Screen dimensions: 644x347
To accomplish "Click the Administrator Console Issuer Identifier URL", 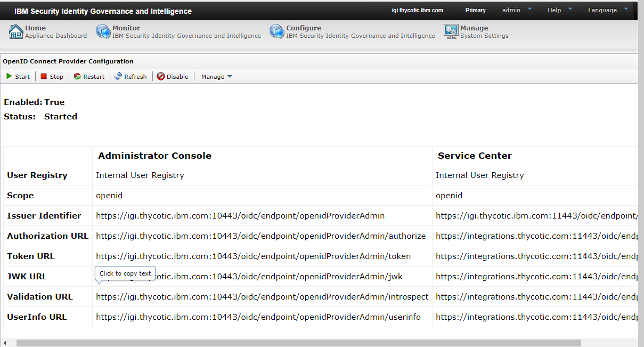I will click(240, 215).
